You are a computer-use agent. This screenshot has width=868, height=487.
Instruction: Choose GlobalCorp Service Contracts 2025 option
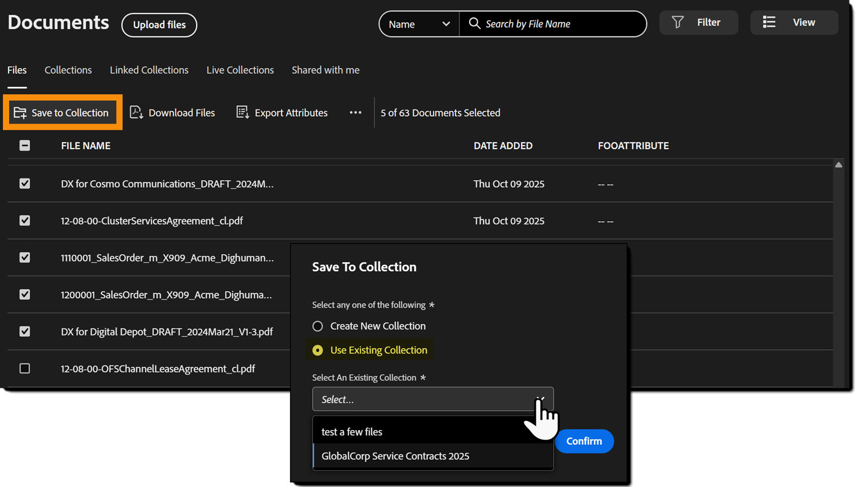click(433, 456)
